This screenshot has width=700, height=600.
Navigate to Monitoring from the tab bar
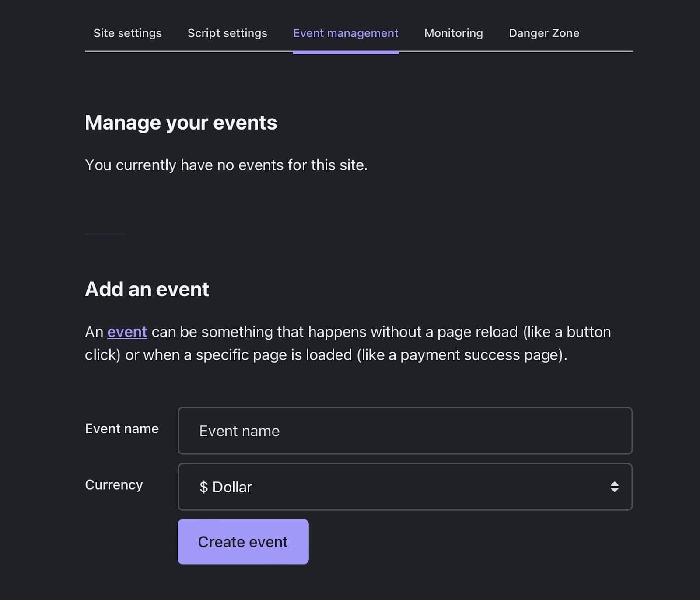click(x=453, y=33)
